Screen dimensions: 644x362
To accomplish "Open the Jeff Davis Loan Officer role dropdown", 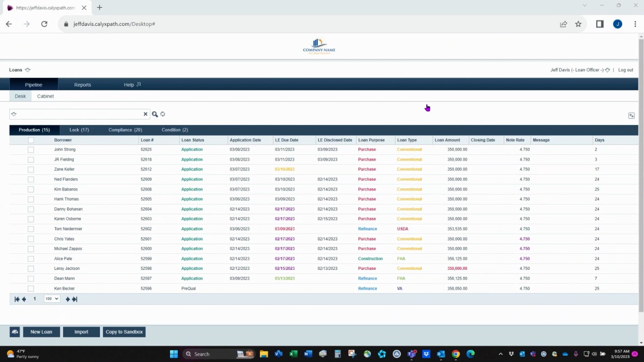I will pos(608,70).
